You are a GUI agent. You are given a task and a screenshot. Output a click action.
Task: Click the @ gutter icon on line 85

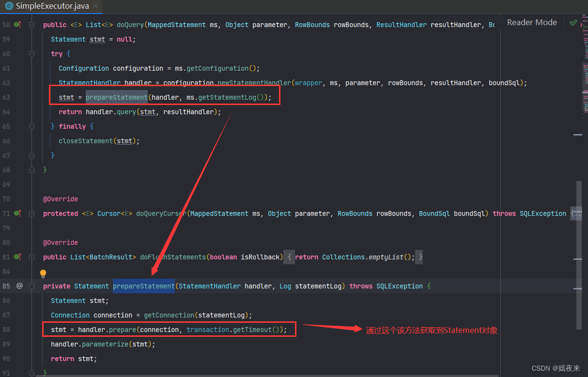[19, 286]
